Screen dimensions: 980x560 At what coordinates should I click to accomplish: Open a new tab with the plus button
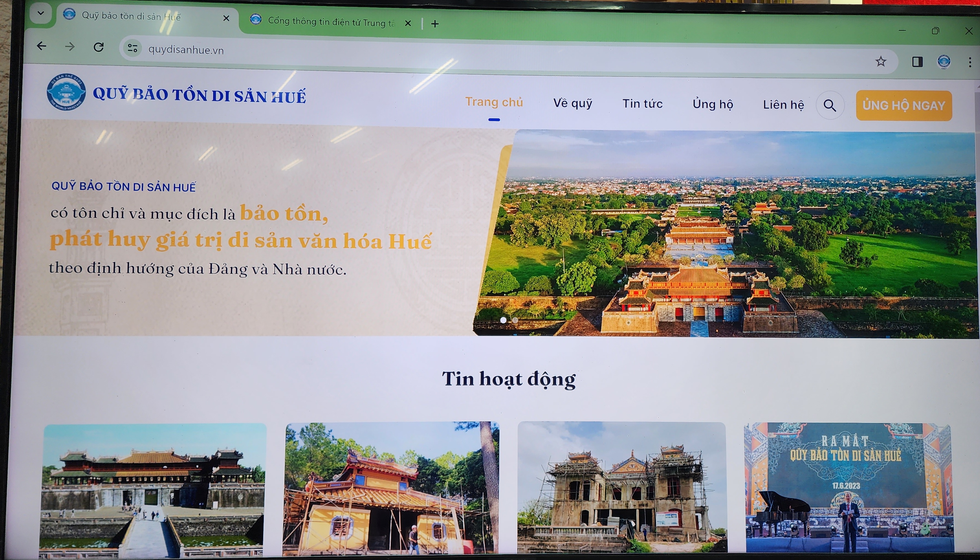pos(435,23)
